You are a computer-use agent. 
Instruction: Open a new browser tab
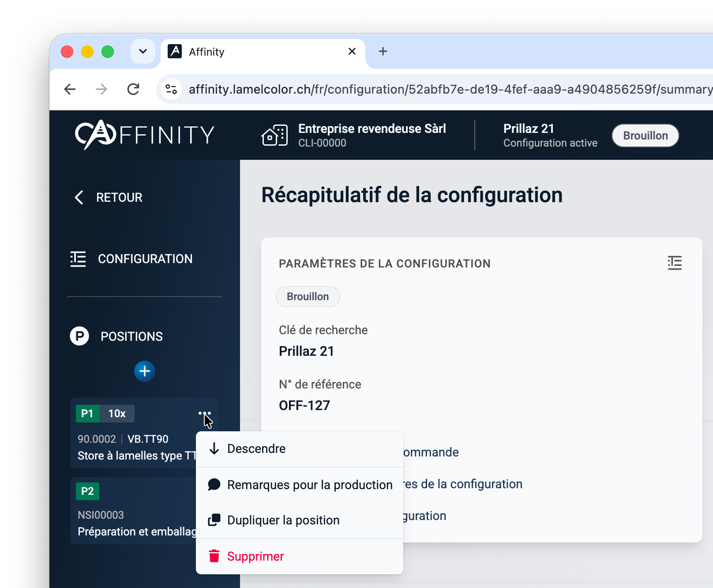click(x=383, y=52)
